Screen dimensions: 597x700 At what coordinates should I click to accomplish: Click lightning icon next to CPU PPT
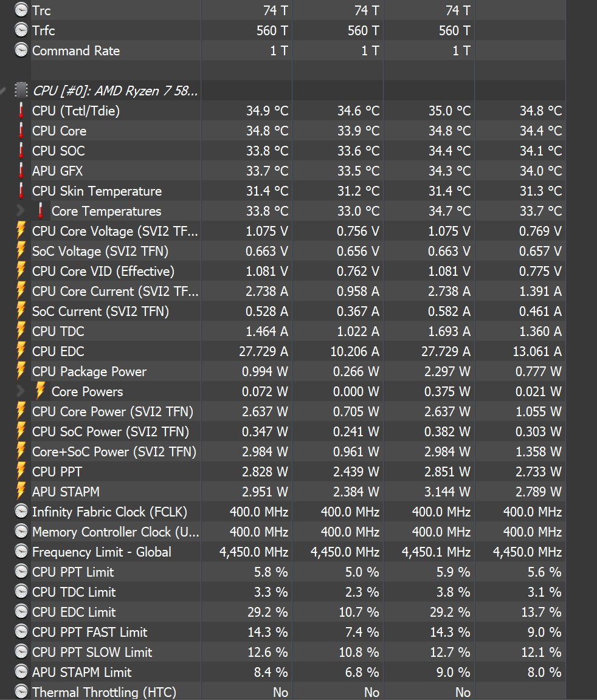pyautogui.click(x=21, y=472)
